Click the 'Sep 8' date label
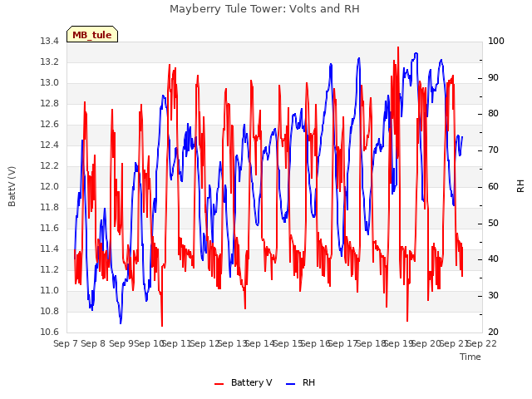The width and height of the screenshot is (532, 399). point(93,344)
